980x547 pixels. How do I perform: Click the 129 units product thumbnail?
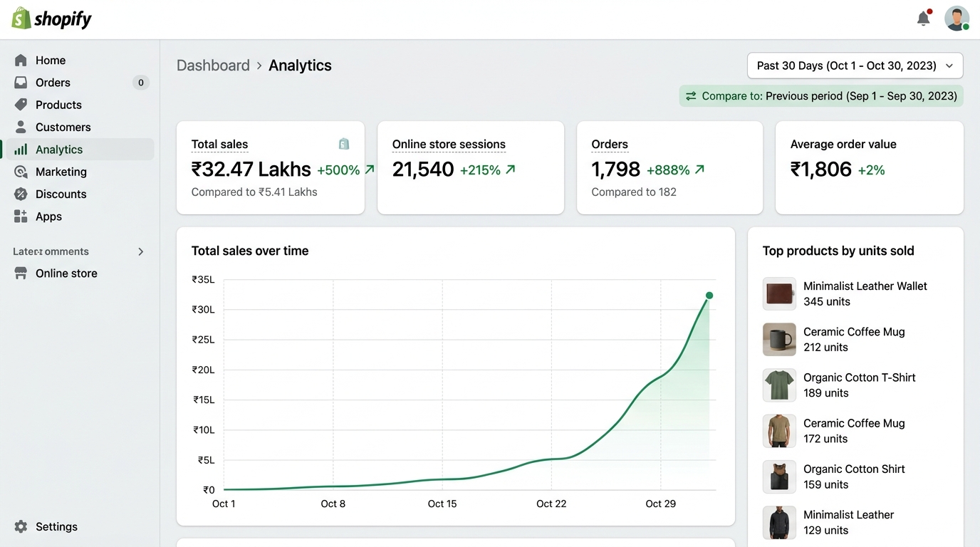pyautogui.click(x=779, y=522)
